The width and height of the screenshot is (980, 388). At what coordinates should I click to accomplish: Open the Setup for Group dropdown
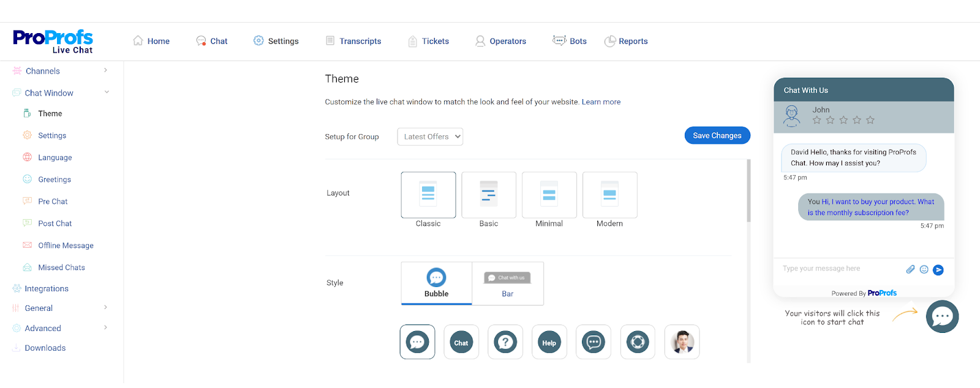point(430,136)
